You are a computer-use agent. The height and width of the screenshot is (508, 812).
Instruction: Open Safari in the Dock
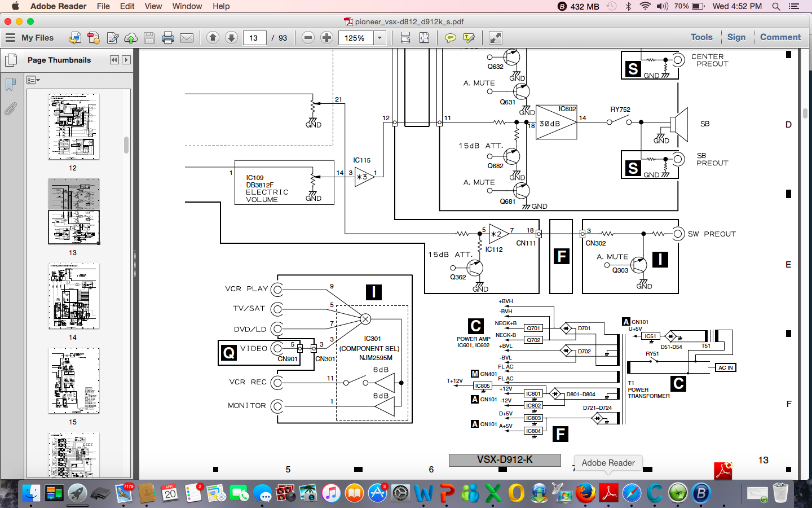pyautogui.click(x=632, y=493)
